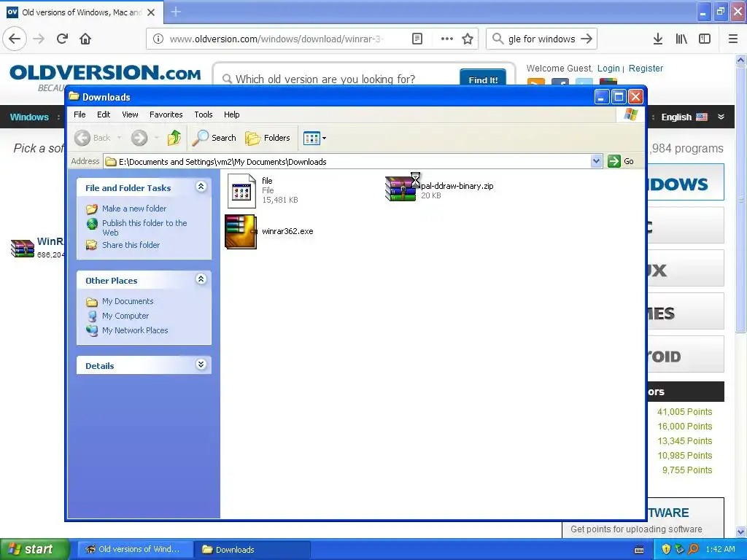Open page actions three-dot menu
Viewport: 747px width, 560px height.
tap(447, 39)
